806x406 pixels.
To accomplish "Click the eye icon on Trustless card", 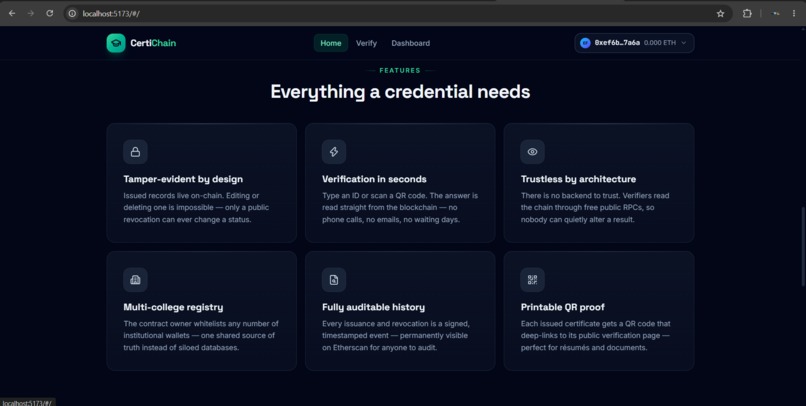I will 533,152.
